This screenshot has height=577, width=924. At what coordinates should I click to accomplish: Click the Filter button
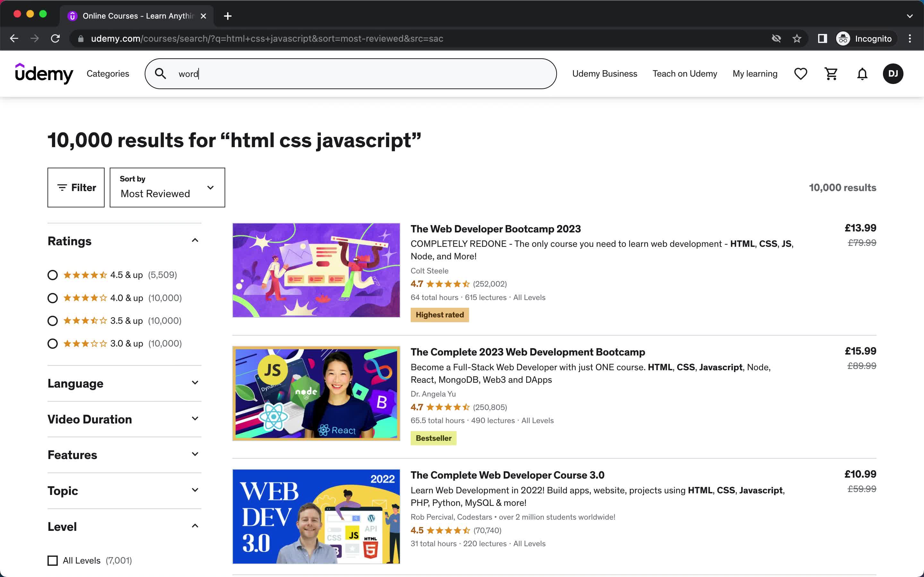[x=76, y=188]
